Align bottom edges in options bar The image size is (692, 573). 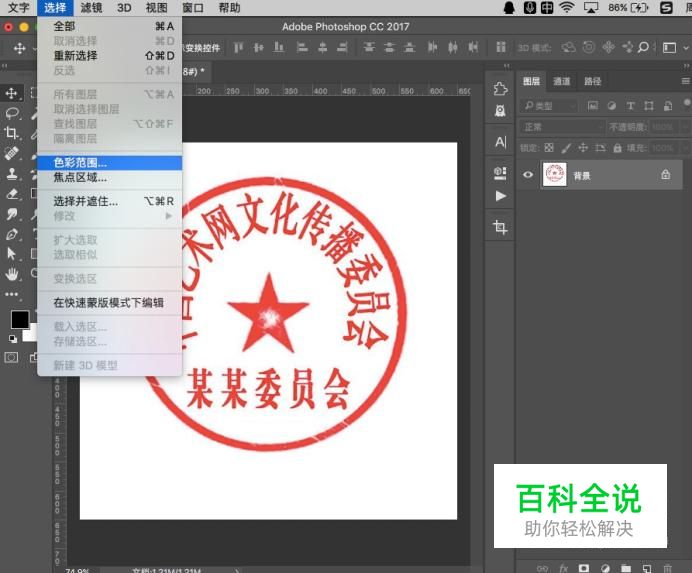click(x=278, y=47)
